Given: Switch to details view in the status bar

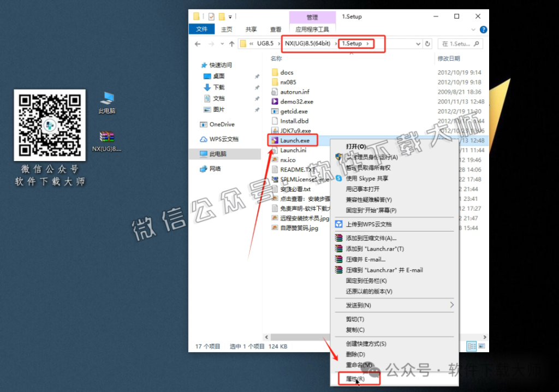Looking at the screenshot, I should pyautogui.click(x=471, y=346).
